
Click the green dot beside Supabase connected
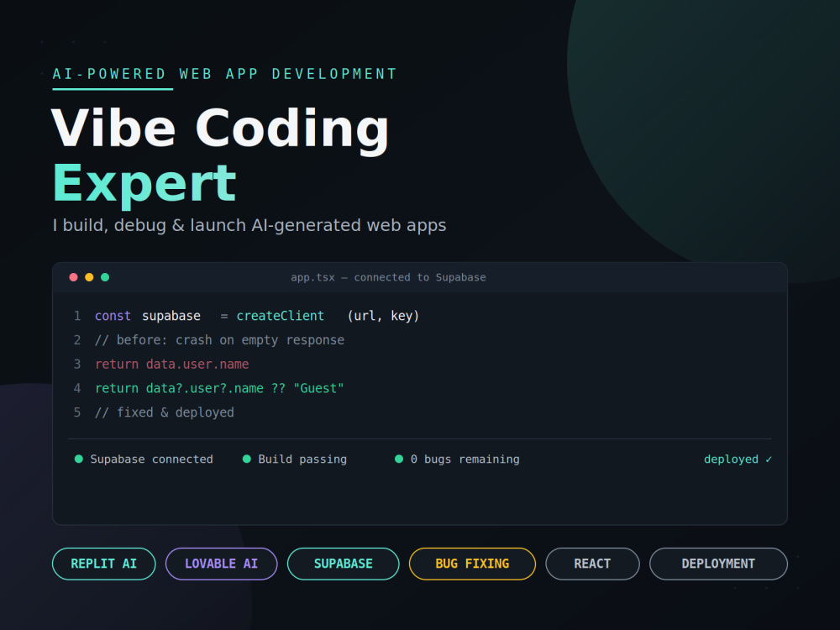(x=79, y=459)
